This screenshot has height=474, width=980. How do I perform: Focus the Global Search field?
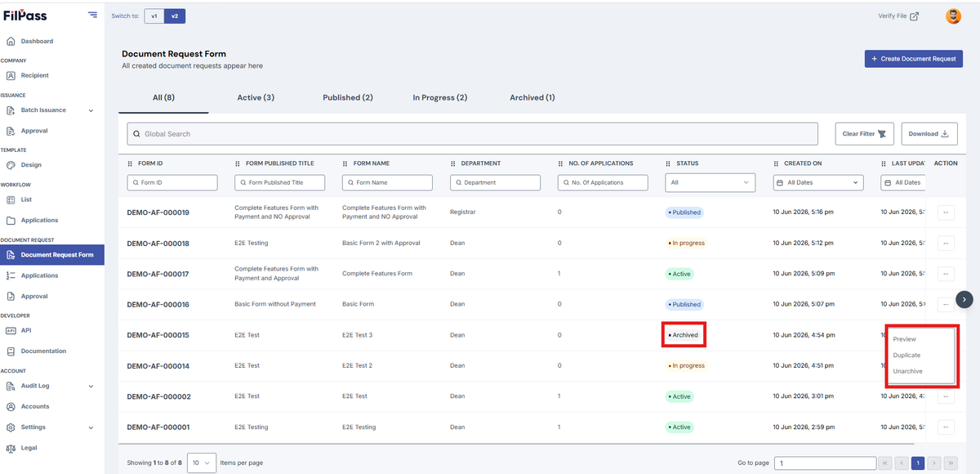pos(472,134)
